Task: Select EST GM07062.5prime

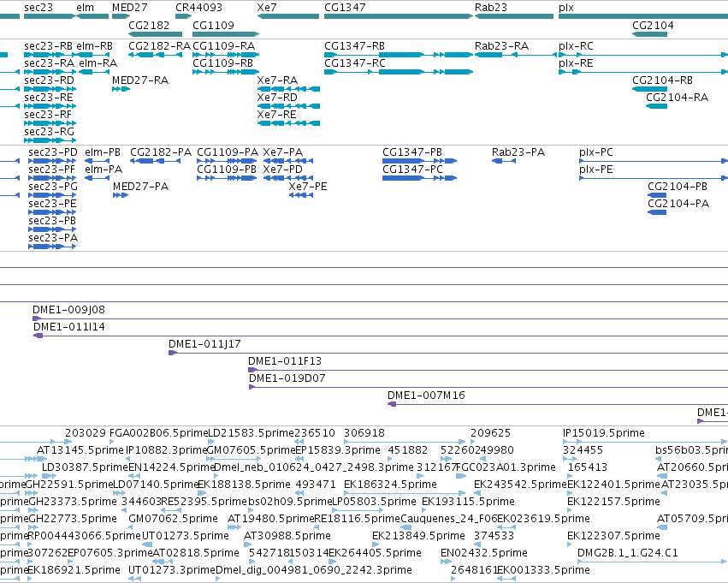Action: click(173, 519)
